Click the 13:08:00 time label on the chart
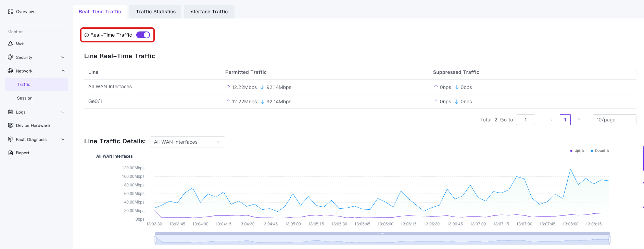This screenshot has height=249, width=644. [570, 224]
